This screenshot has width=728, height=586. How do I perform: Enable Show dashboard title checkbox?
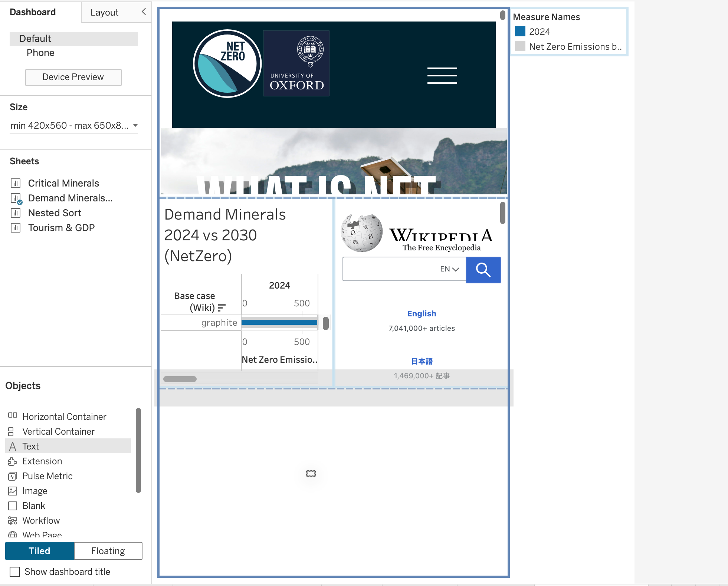(x=15, y=572)
